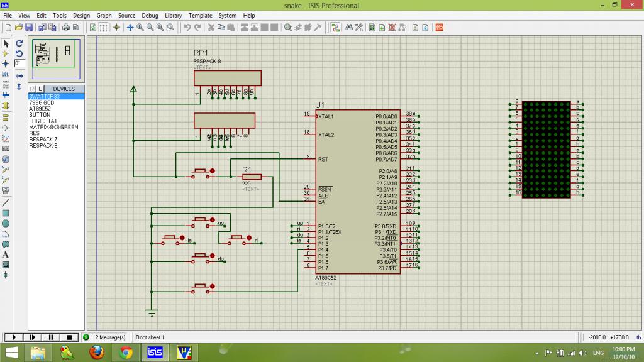644x362 pixels.
Task: Click the rotation angle input field
Action: coord(19,63)
